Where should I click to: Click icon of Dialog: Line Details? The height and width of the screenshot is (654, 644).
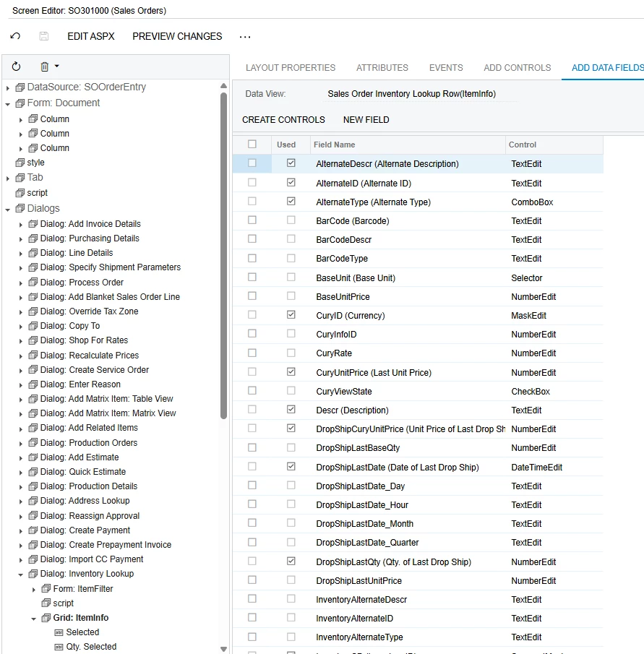33,253
